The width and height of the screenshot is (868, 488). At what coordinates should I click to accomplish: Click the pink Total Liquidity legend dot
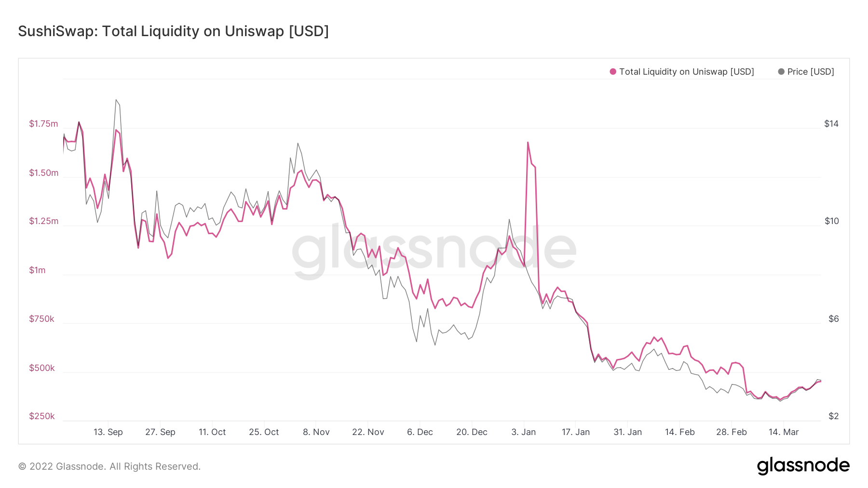point(613,72)
